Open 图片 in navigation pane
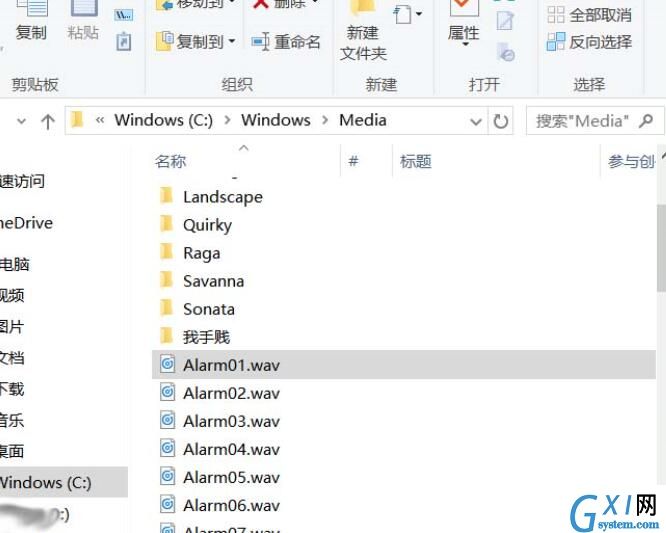This screenshot has height=533, width=666. [x=12, y=327]
